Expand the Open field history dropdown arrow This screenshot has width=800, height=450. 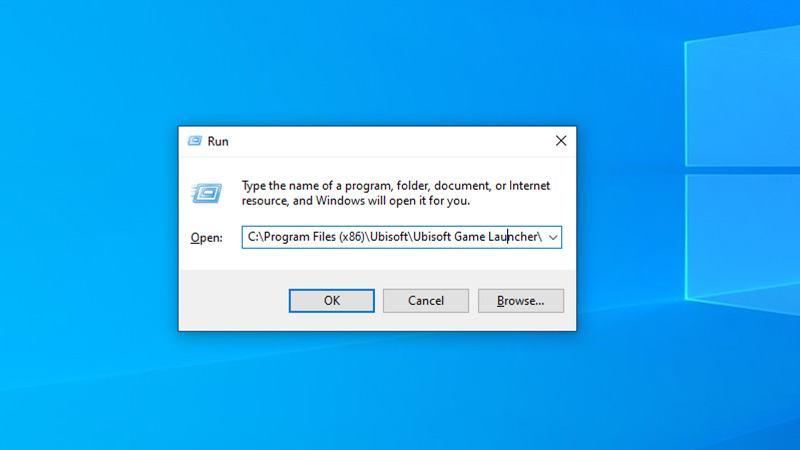click(x=553, y=237)
